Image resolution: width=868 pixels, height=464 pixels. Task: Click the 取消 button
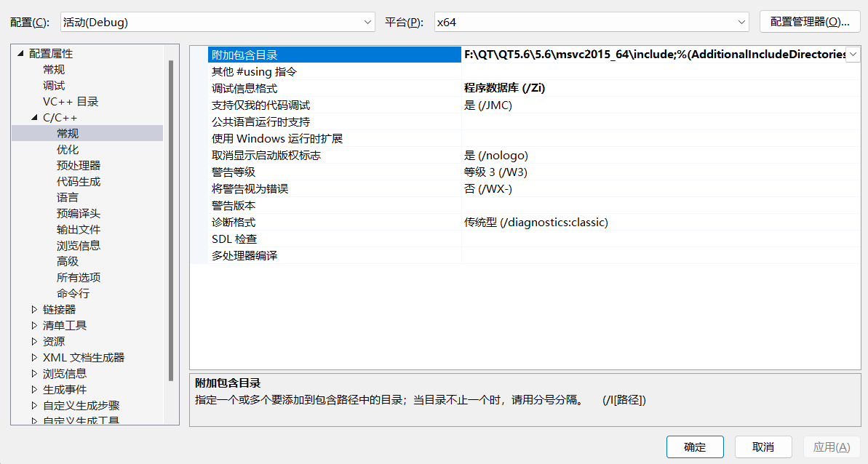pyautogui.click(x=763, y=447)
